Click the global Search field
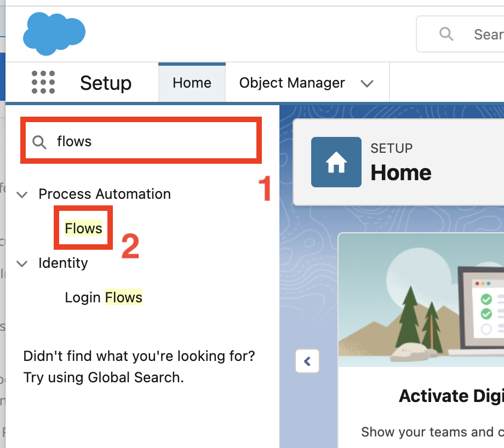 [460, 34]
